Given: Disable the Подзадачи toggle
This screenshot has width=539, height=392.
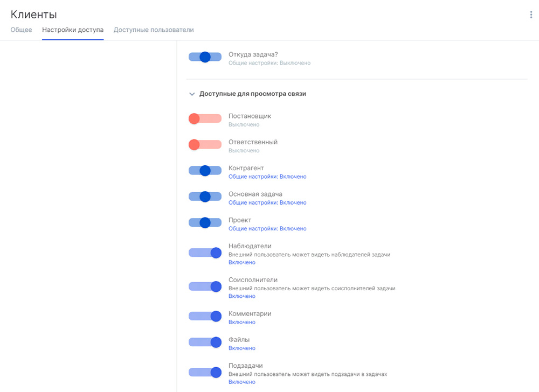Looking at the screenshot, I should (x=205, y=372).
